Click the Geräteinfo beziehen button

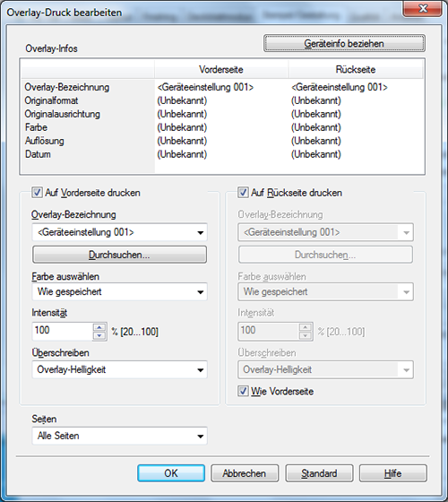[x=344, y=43]
